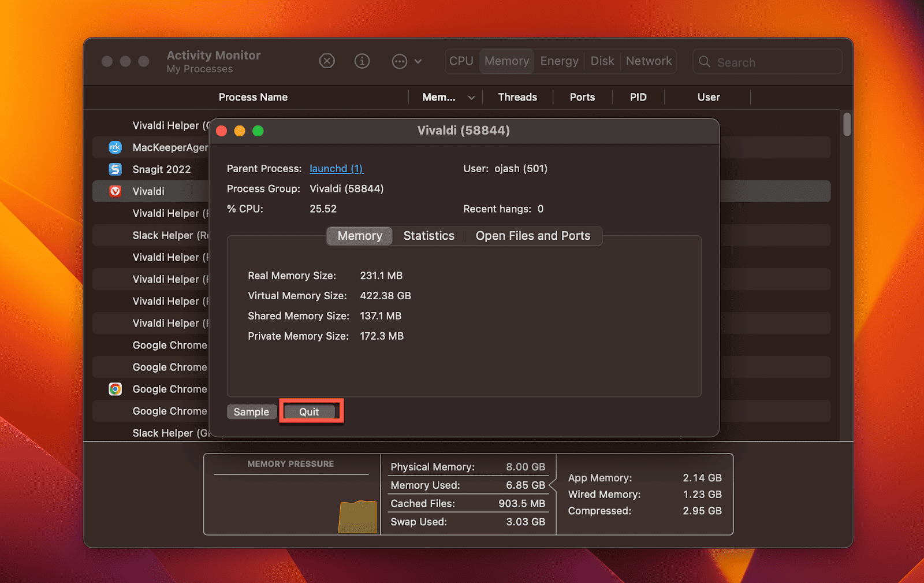The width and height of the screenshot is (924, 583).
Task: Click the App Memory 2.14 GB entry
Action: point(644,478)
